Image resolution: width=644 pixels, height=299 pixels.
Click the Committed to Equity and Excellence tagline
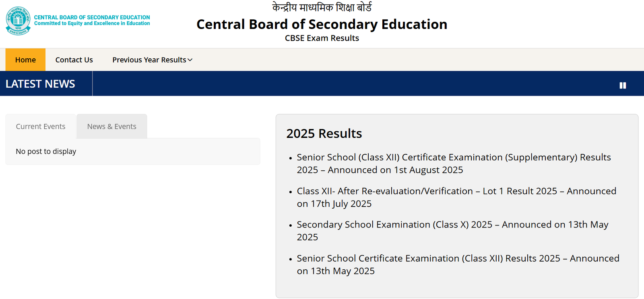(x=92, y=23)
